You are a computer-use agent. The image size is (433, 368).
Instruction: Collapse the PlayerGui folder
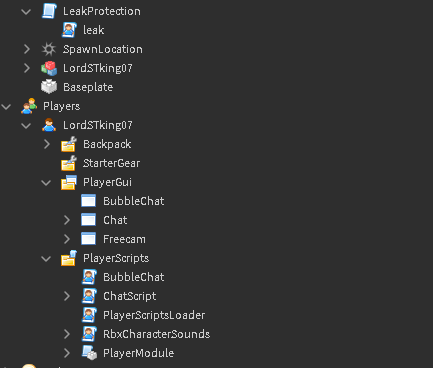[46, 182]
